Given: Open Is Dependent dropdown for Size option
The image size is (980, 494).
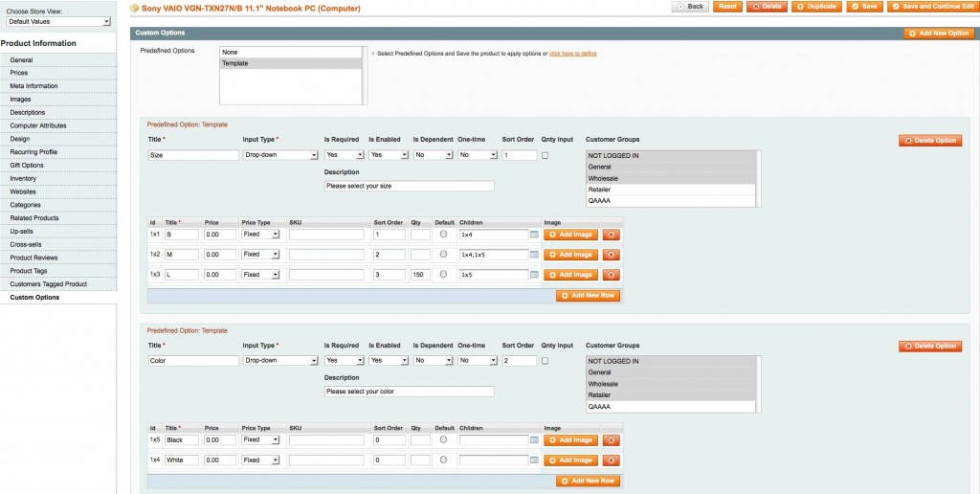Looking at the screenshot, I should tap(433, 155).
